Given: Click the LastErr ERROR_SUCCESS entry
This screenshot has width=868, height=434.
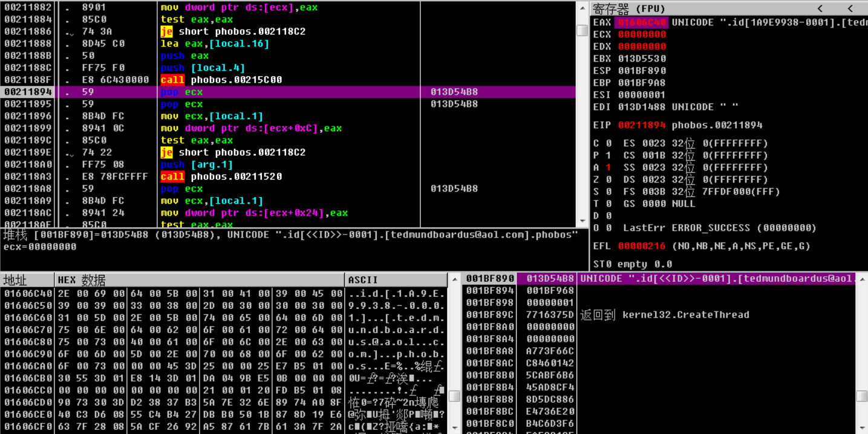Looking at the screenshot, I should (720, 228).
